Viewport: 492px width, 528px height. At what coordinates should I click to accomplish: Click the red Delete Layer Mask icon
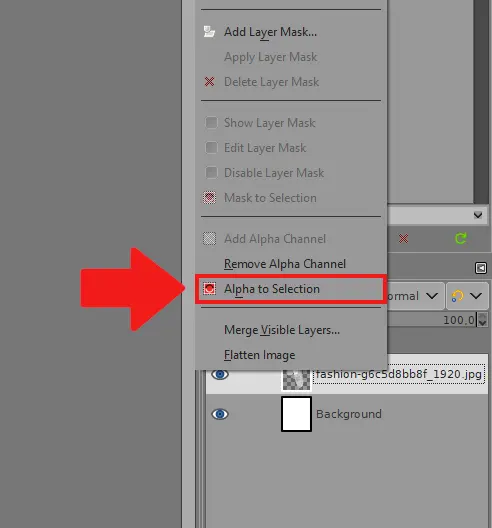click(x=209, y=81)
